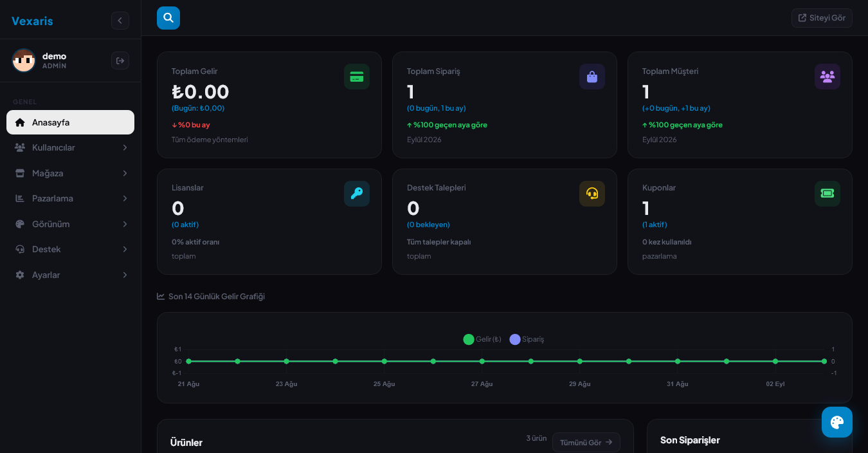This screenshot has width=868, height=453.
Task: Toggle the Sipariş legend series
Action: coord(527,339)
